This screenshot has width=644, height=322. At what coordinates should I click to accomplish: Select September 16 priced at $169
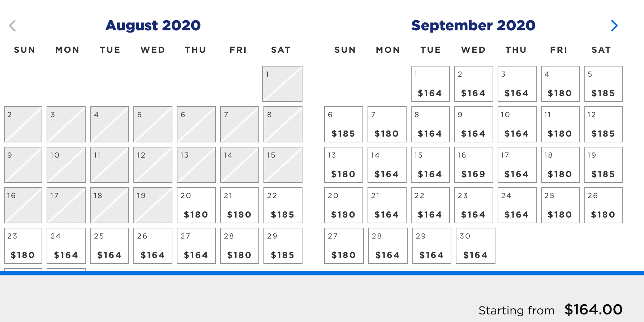[473, 165]
